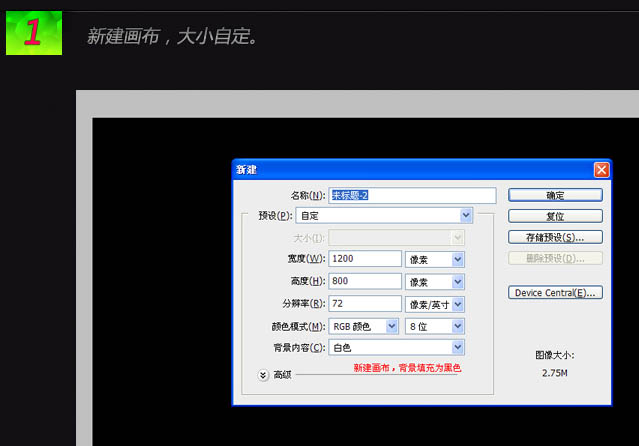
Task: Expand the 高级 (Advanced) section chevron
Action: 263,375
